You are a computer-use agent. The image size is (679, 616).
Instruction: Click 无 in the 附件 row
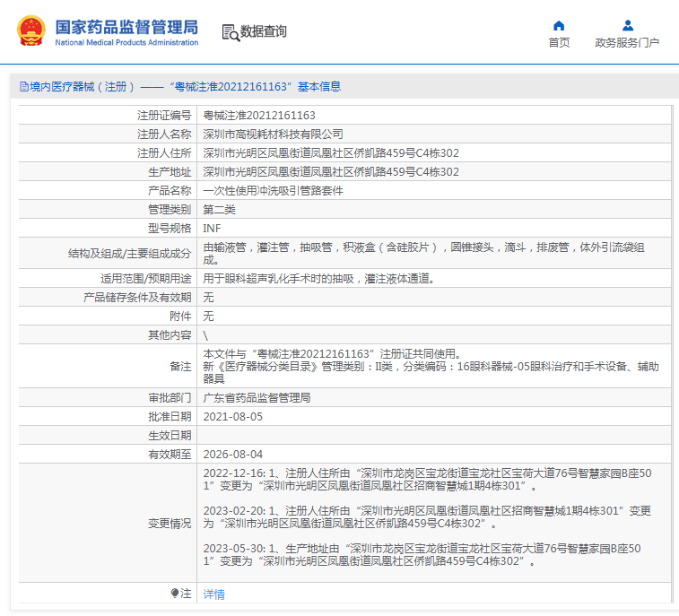[x=208, y=316]
